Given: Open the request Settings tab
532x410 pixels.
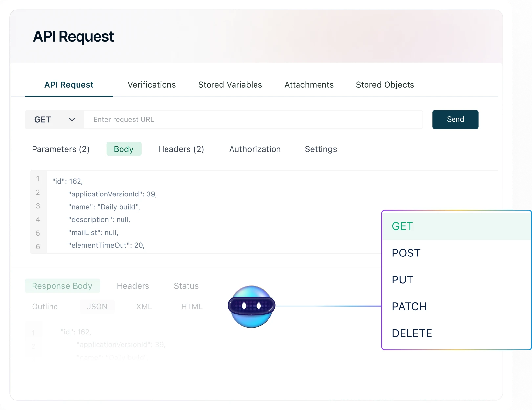Looking at the screenshot, I should (x=321, y=149).
